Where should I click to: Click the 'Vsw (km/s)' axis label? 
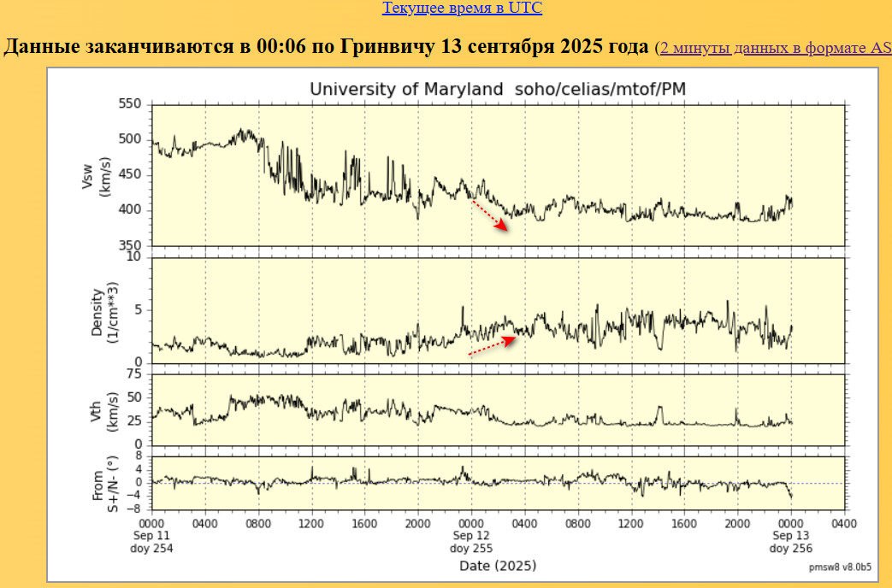click(97, 175)
